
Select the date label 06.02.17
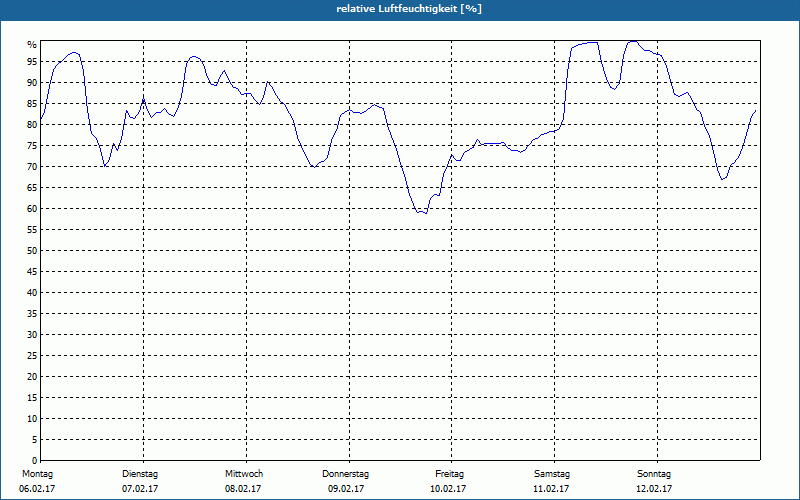(37, 489)
